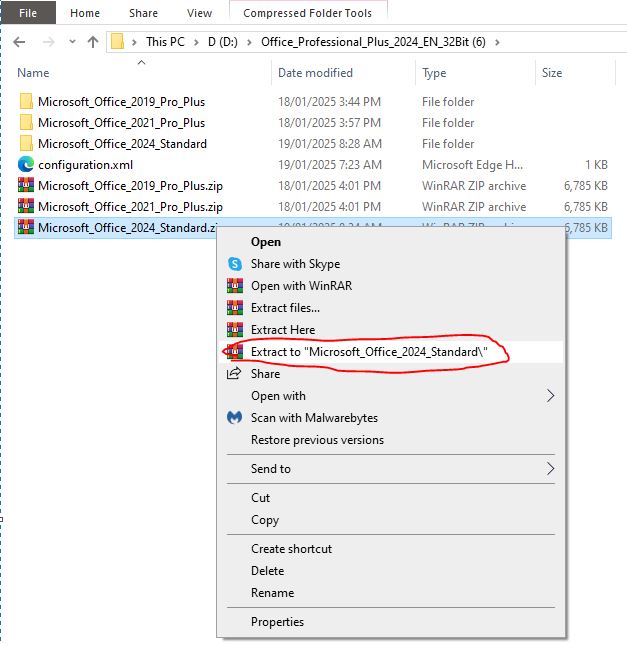Click WinRAR icon beside Extract files...
Screen dimensions: 627x645
click(235, 308)
